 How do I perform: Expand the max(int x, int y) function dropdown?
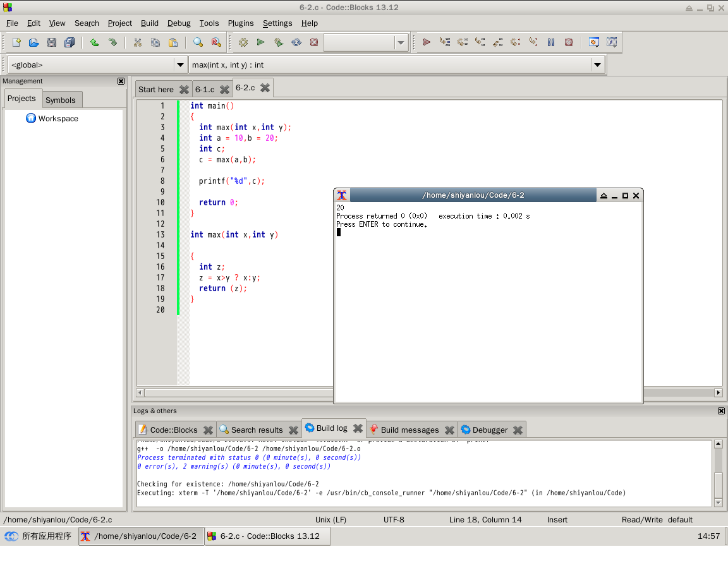(597, 64)
